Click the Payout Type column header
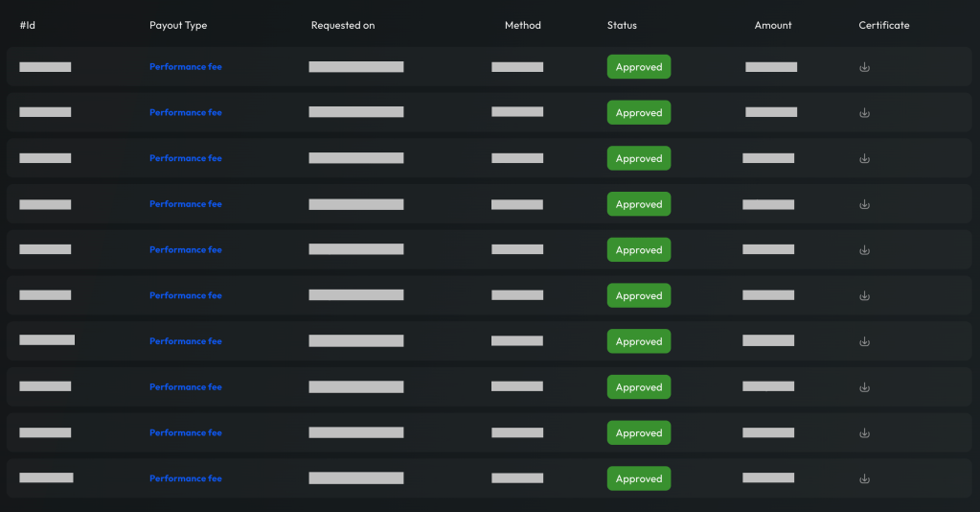The width and height of the screenshot is (980, 512). [177, 26]
